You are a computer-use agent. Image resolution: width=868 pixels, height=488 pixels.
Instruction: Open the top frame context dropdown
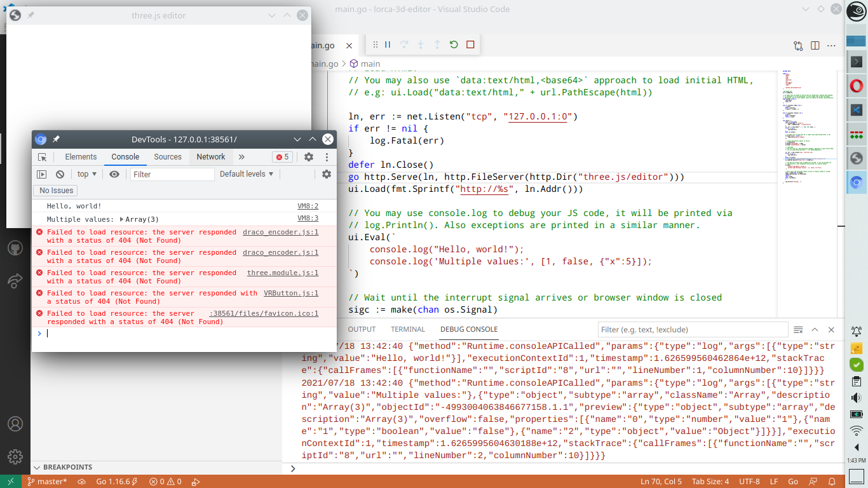point(87,174)
